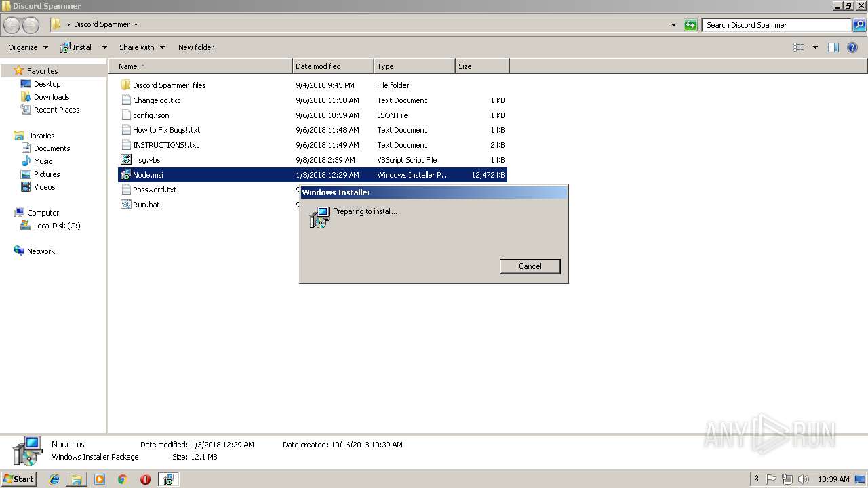The width and height of the screenshot is (868, 488).
Task: Select the msg.vbs script icon
Action: [x=125, y=160]
